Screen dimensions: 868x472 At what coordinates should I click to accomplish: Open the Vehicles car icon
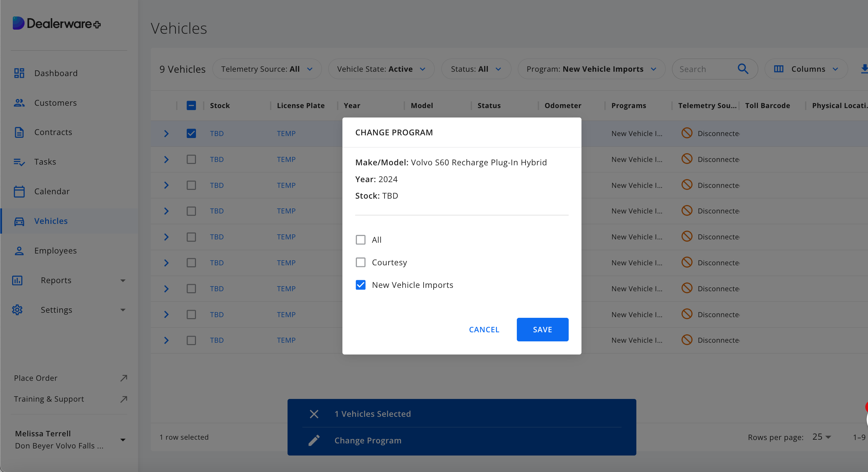point(19,221)
